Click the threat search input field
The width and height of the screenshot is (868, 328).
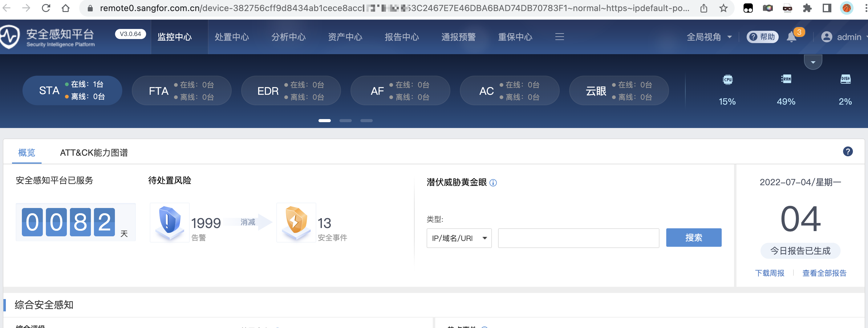click(578, 238)
